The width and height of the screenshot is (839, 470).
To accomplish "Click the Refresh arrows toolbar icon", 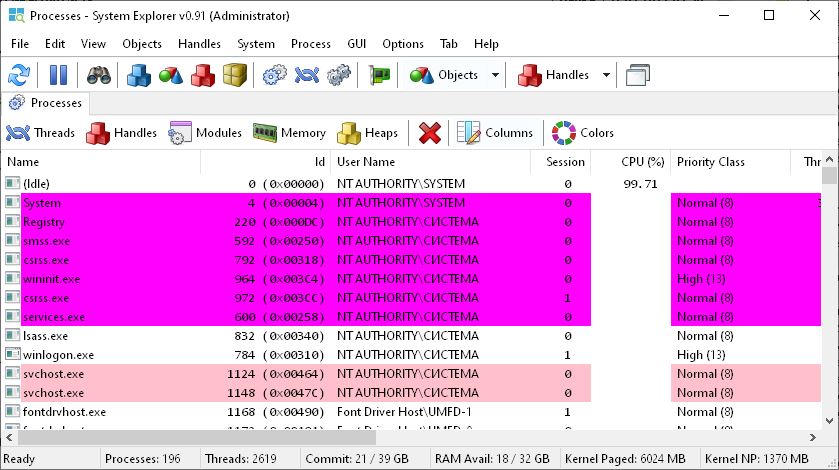I will point(19,75).
